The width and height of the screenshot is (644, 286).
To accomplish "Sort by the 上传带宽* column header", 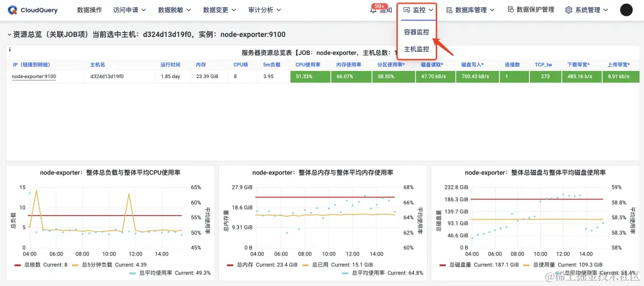I will (x=619, y=65).
